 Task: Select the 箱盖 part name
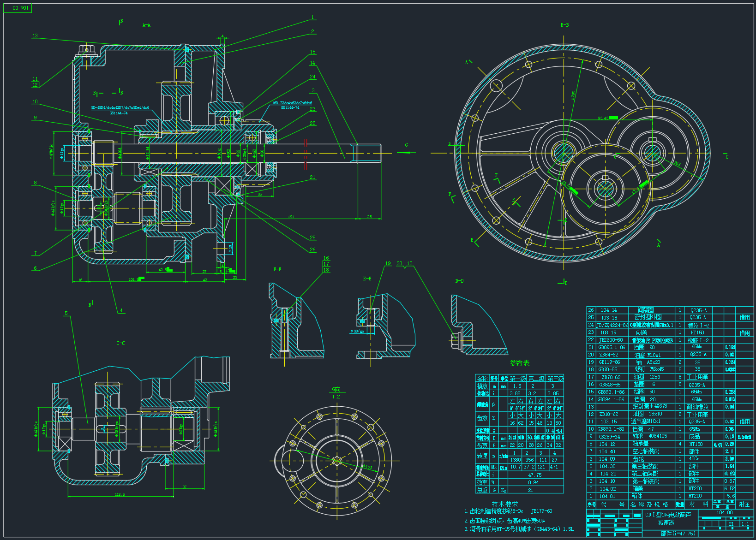pos(637,488)
